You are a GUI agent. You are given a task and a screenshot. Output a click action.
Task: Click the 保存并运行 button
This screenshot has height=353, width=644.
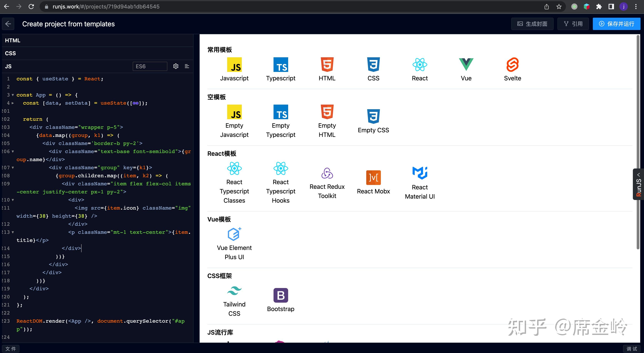click(x=616, y=24)
